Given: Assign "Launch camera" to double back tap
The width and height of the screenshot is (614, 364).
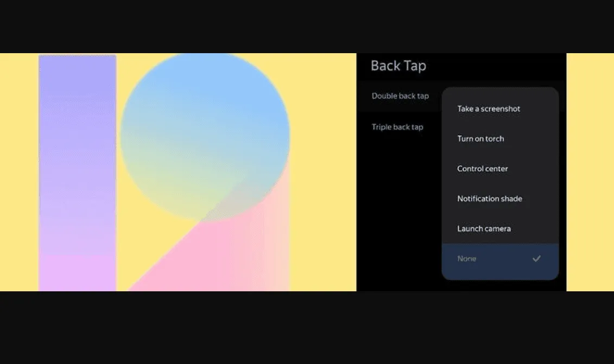Looking at the screenshot, I should point(484,228).
